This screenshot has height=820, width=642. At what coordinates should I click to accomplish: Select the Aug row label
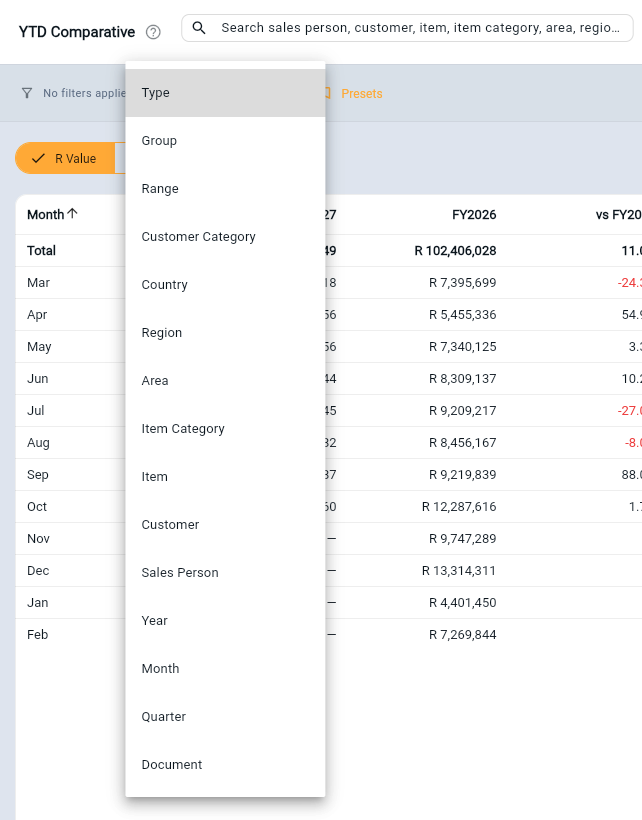click(x=38, y=443)
